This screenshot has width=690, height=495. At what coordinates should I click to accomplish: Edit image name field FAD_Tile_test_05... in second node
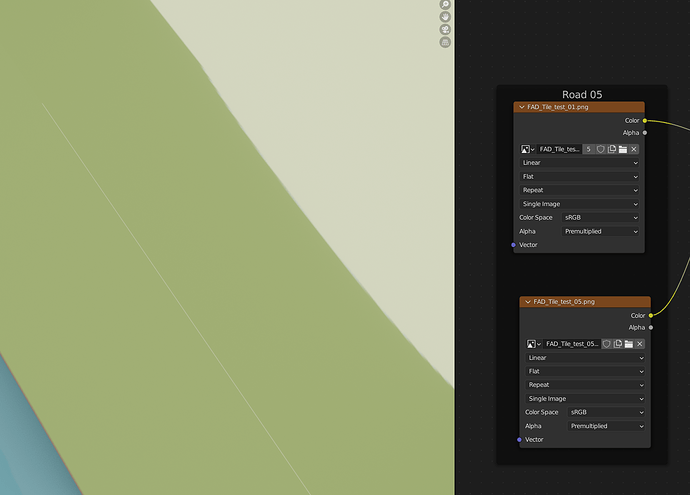tap(572, 344)
